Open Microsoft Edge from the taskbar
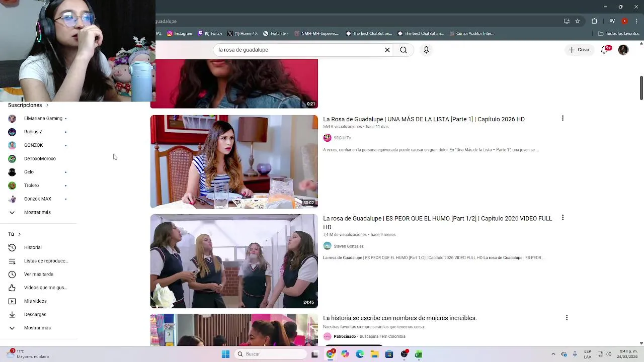 coord(360,354)
